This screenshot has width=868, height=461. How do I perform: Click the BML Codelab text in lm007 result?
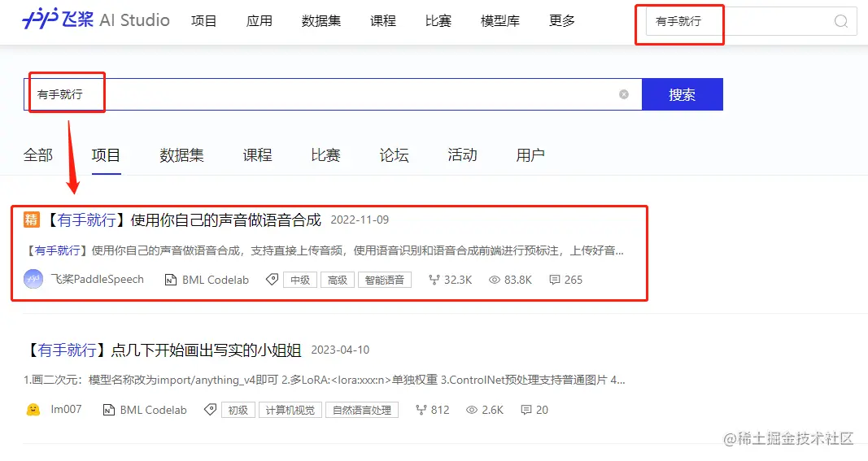pyautogui.click(x=153, y=410)
